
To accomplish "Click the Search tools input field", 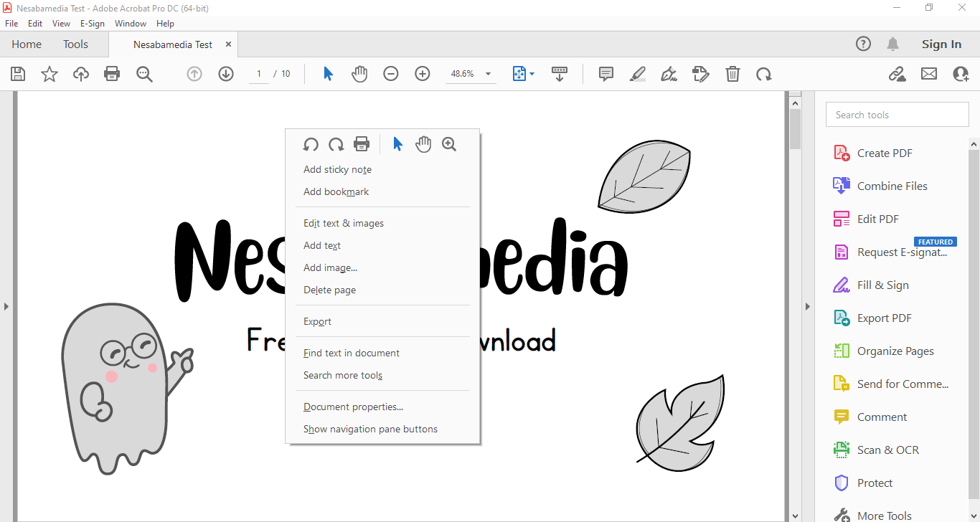I will pos(897,115).
